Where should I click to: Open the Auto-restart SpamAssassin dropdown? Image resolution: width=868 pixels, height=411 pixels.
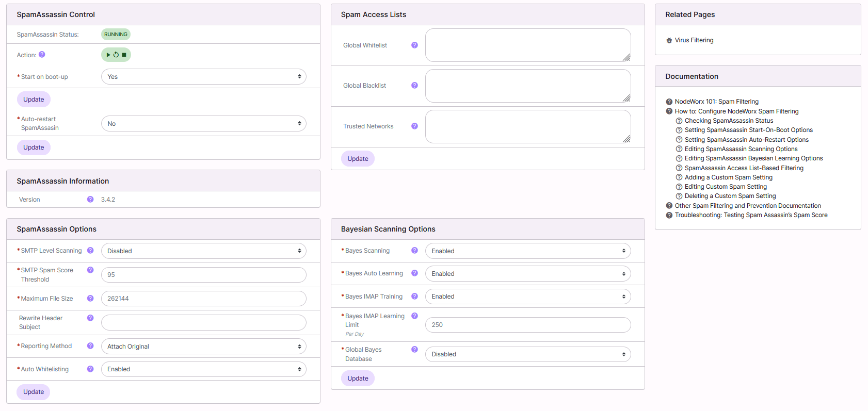click(x=203, y=124)
